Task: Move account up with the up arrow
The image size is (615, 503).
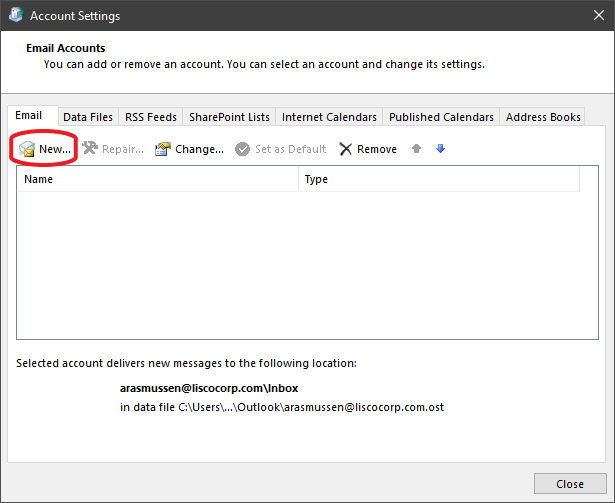Action: point(417,149)
